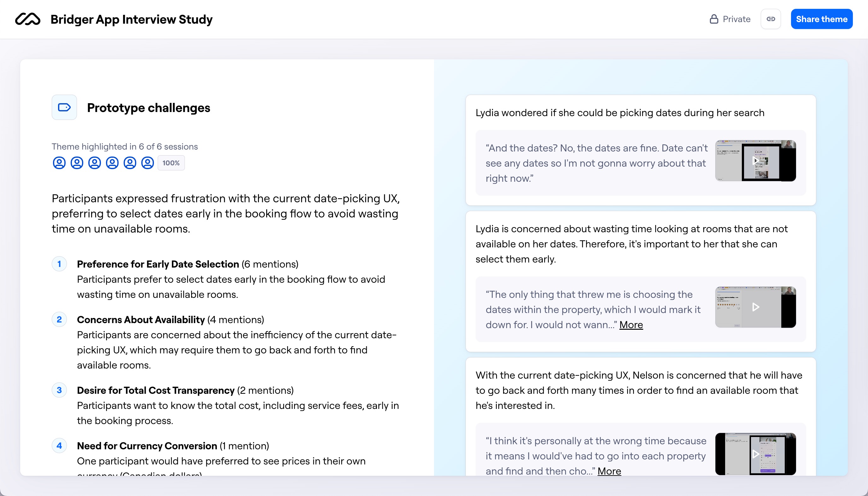The height and width of the screenshot is (496, 868).
Task: Select insight 2 Concerns About Availability
Action: pos(141,320)
